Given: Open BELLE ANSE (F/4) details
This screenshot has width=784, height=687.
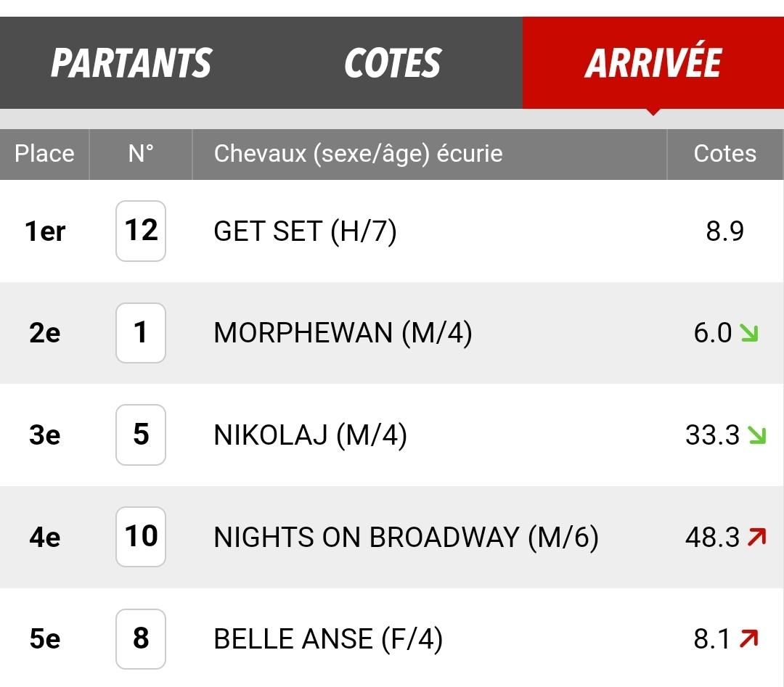Looking at the screenshot, I should point(328,639).
